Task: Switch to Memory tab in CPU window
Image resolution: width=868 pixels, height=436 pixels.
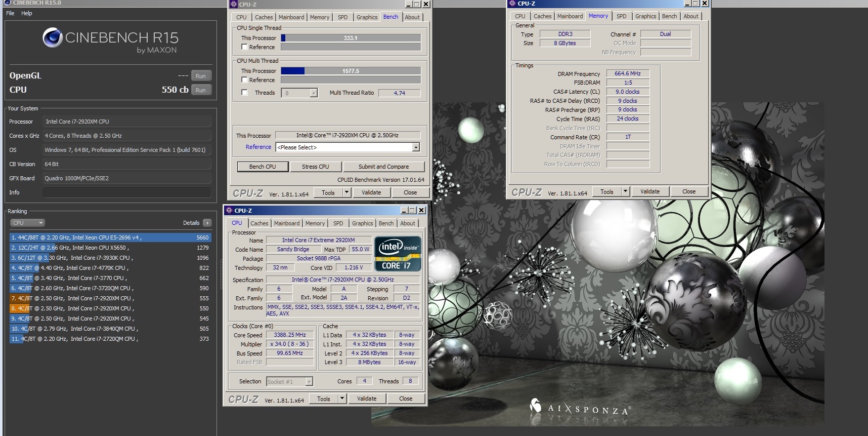Action: tap(315, 223)
